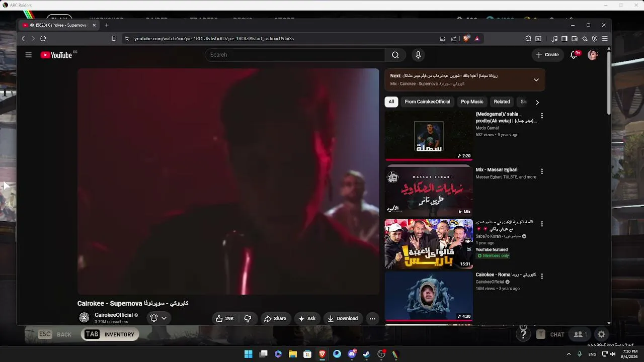Image resolution: width=644 pixels, height=362 pixels.
Task: Mute the Cairokee tab via speaker icon
Action: click(x=32, y=25)
